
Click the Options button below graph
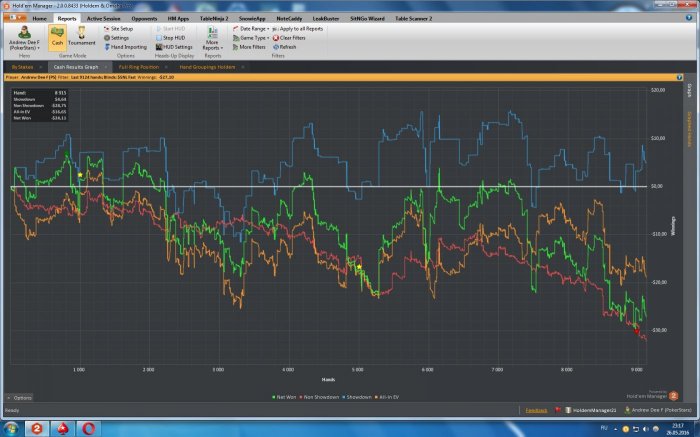point(19,397)
